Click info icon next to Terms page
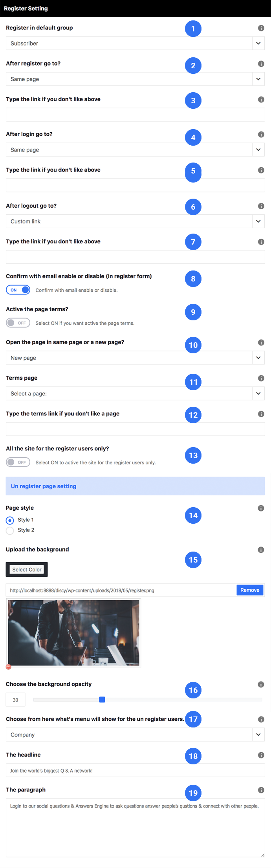271x868 pixels. coord(261,378)
